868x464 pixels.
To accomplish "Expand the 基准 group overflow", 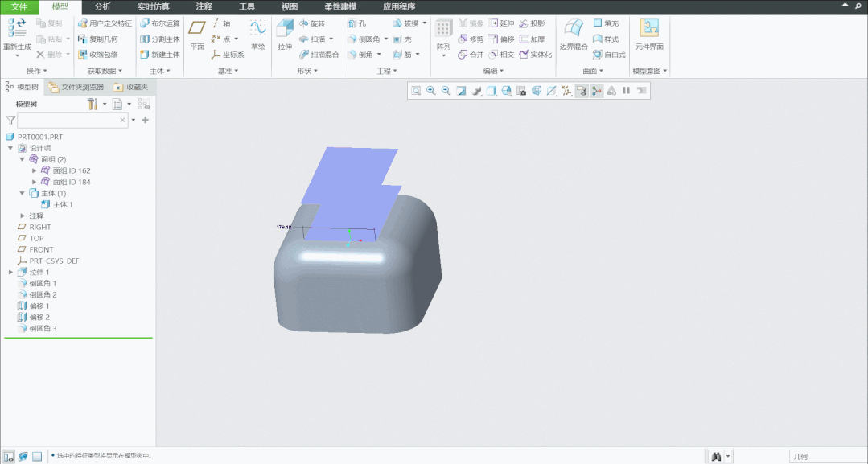I will coord(228,71).
